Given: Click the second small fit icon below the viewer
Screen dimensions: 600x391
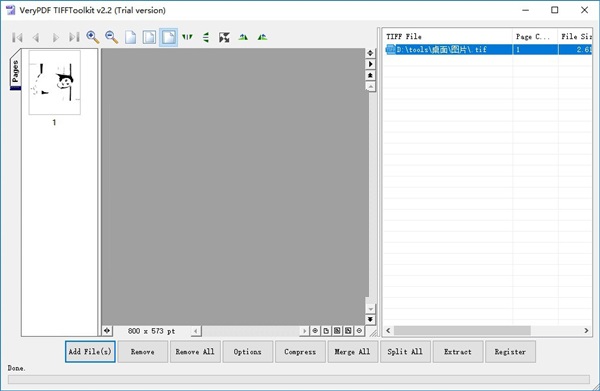Looking at the screenshot, I should coord(348,331).
